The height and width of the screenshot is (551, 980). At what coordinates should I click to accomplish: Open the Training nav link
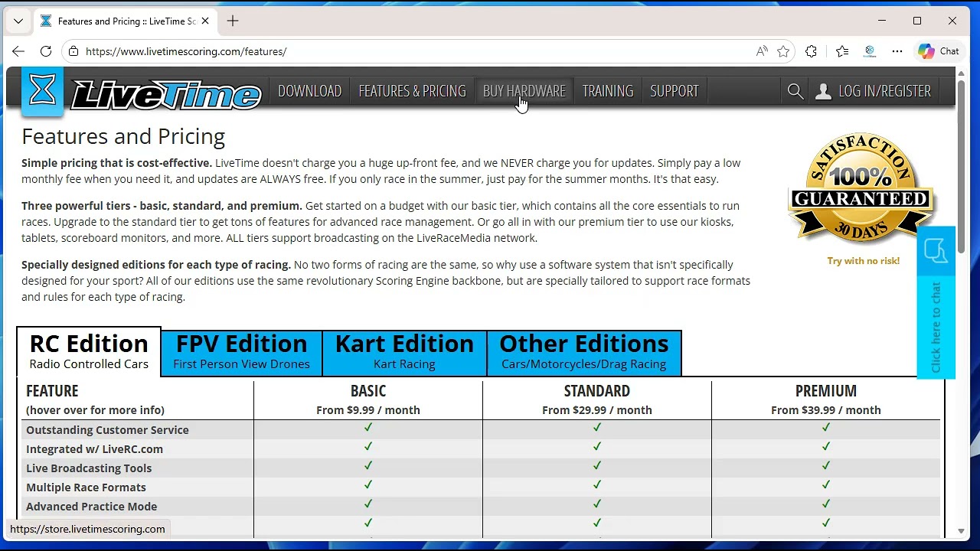coord(608,91)
